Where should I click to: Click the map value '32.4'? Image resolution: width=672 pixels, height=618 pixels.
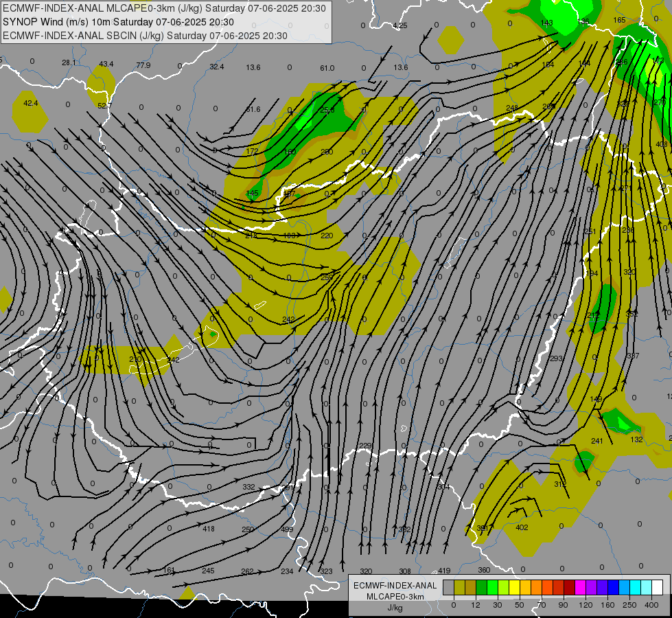click(217, 67)
